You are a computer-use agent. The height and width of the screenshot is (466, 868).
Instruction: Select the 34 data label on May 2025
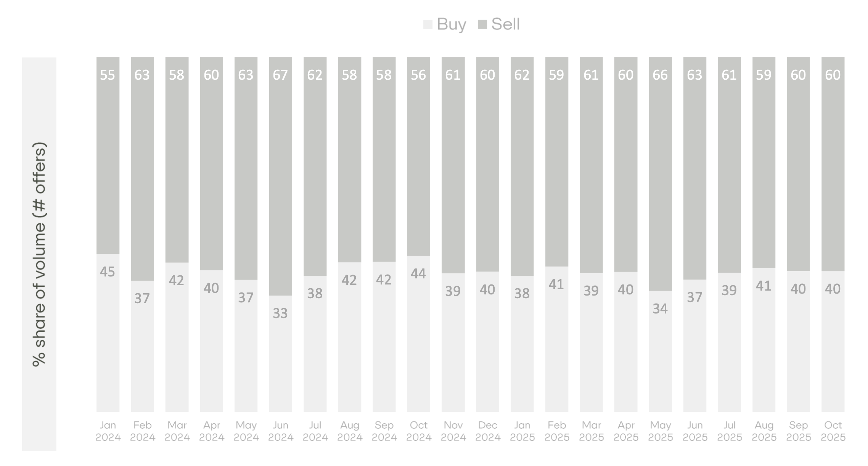click(x=660, y=309)
